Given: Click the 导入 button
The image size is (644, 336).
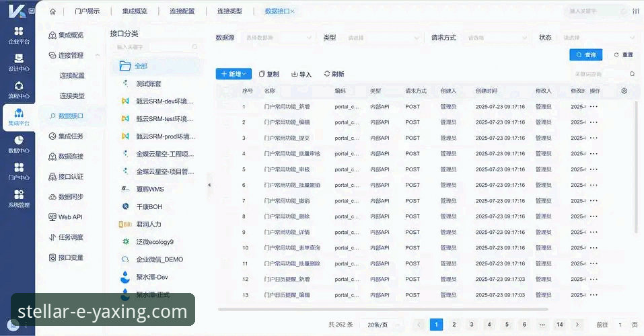Looking at the screenshot, I should [x=301, y=75].
